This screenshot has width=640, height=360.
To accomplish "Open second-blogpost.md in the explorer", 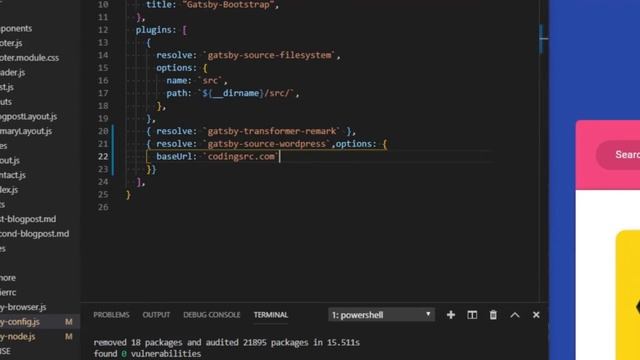I will pyautogui.click(x=35, y=234).
